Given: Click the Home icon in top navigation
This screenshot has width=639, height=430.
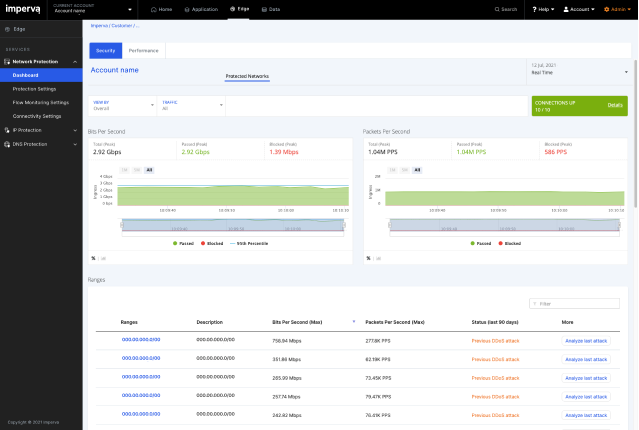Looking at the screenshot, I should click(x=153, y=9).
